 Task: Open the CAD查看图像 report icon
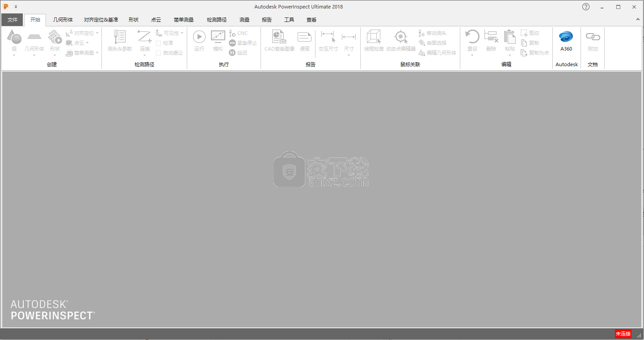(279, 37)
